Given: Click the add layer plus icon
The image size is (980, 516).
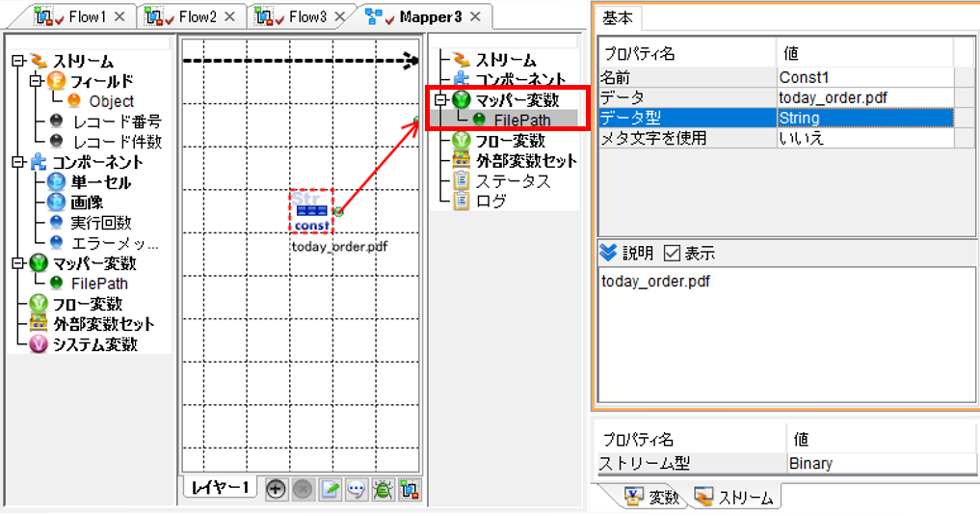Looking at the screenshot, I should click(x=276, y=489).
